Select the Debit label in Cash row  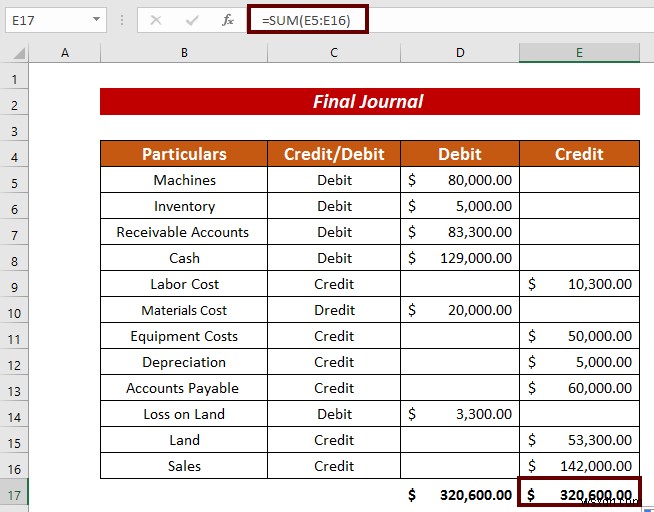(334, 258)
